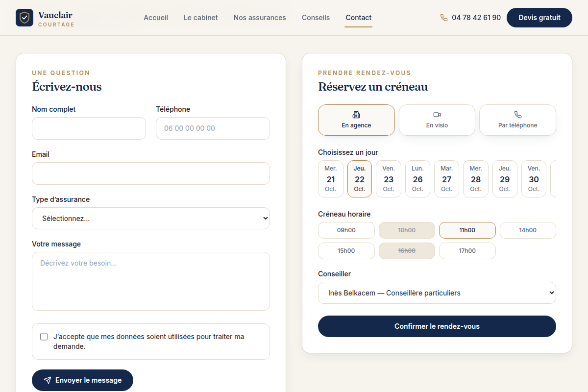Pick the handset icon for Par téléphone
This screenshot has height=392, width=588.
click(518, 115)
